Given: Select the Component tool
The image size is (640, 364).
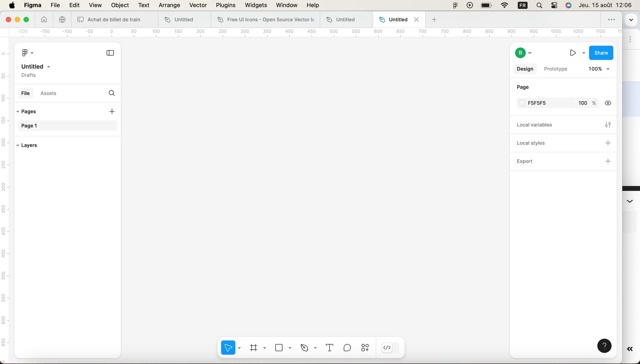Looking at the screenshot, I should pyautogui.click(x=365, y=347).
